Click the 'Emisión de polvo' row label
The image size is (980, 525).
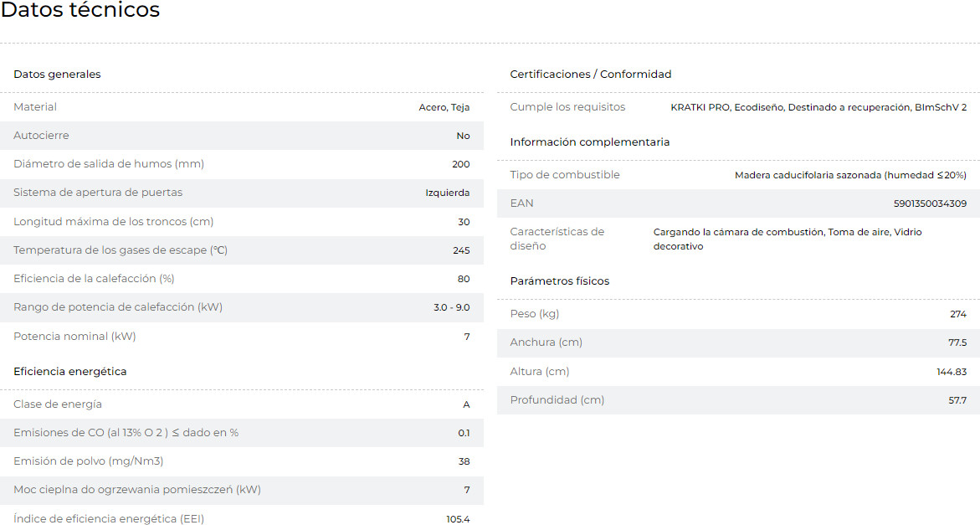pos(88,461)
